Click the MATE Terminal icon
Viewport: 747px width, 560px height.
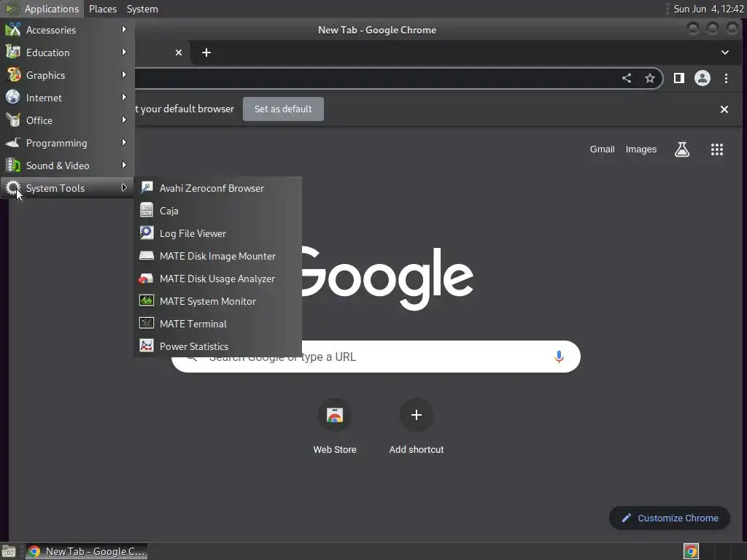pos(146,323)
